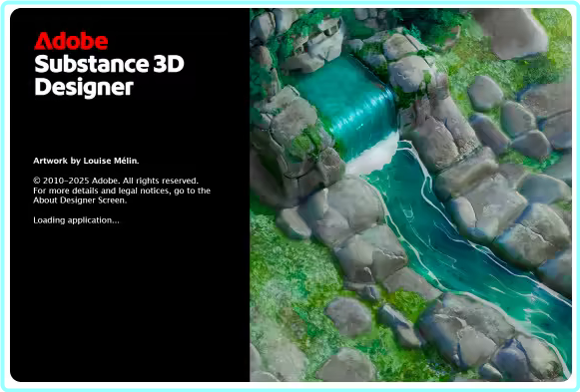Image resolution: width=580 pixels, height=392 pixels.
Task: Click the waterfall splash artwork
Action: coord(410,196)
